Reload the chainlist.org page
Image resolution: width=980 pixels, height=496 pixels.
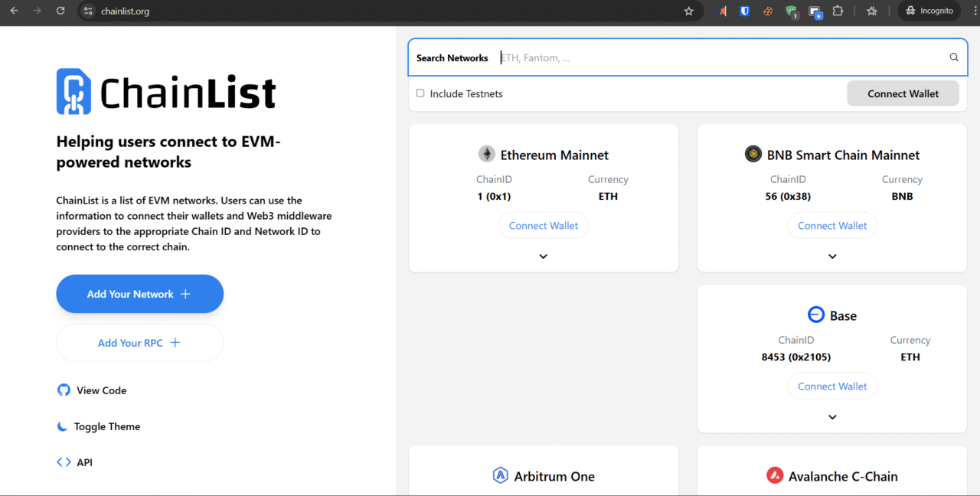tap(60, 11)
